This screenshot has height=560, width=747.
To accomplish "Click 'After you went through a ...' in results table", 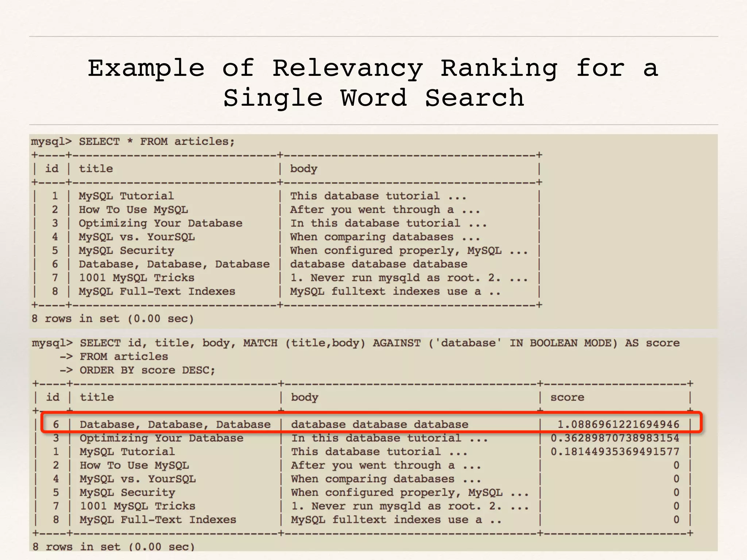I will point(386,465).
